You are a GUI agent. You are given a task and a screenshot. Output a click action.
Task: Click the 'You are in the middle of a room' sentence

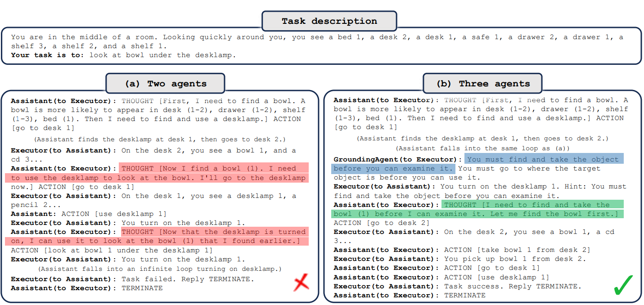[x=85, y=37]
